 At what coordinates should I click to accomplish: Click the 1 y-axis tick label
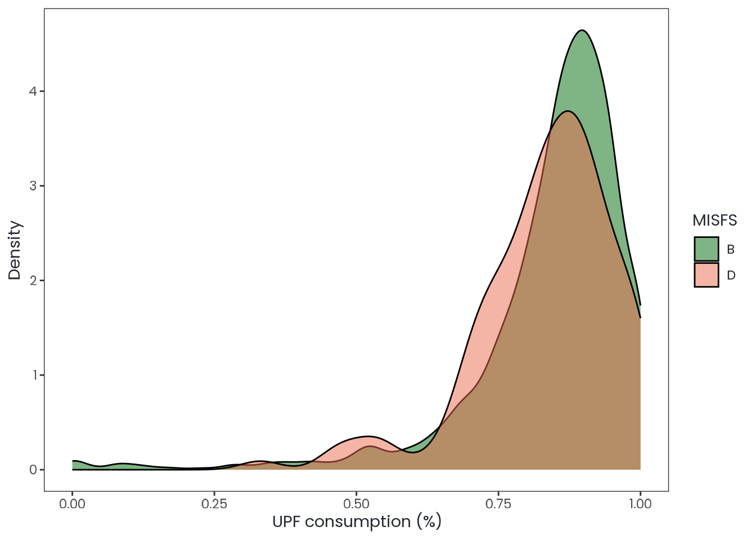[33, 375]
